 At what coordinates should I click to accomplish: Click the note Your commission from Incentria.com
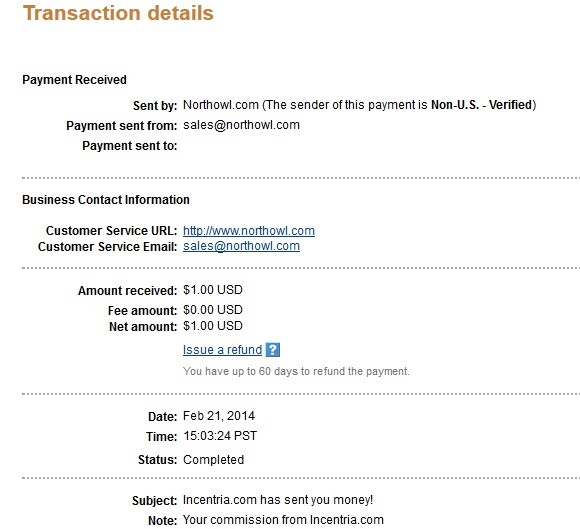(283, 520)
